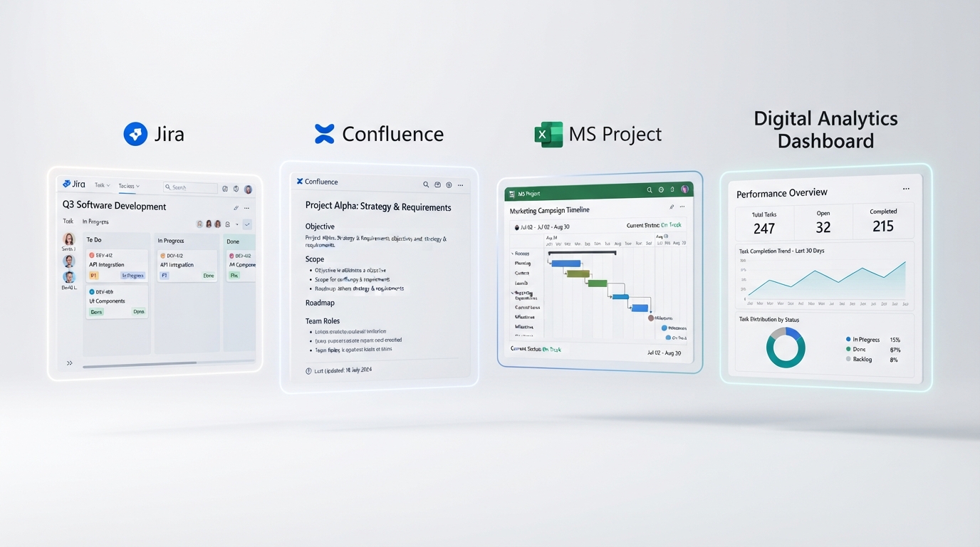Click the Roadmap heading in Confluence page
The image size is (980, 547).
pos(320,303)
